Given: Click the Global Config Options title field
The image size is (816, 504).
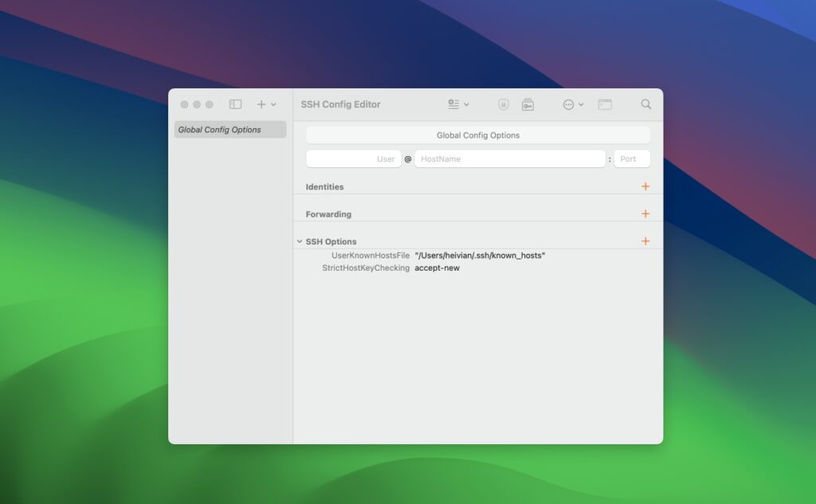Looking at the screenshot, I should [x=477, y=135].
